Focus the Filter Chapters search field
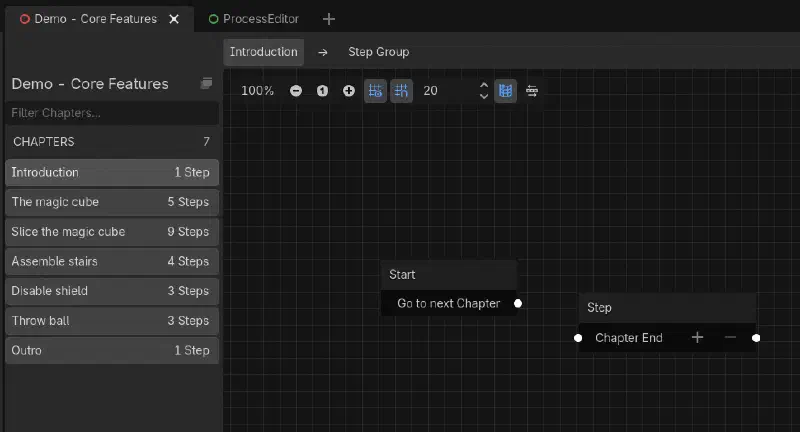This screenshot has height=432, width=800. (x=112, y=113)
